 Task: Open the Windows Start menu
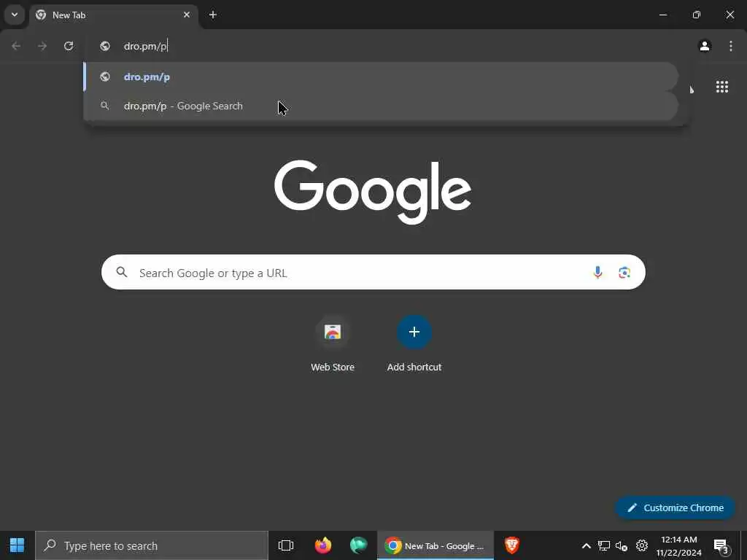(x=18, y=545)
